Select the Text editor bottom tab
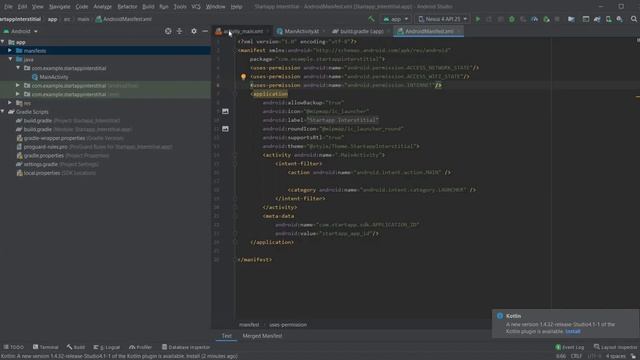The height and width of the screenshot is (360, 640). 227,336
